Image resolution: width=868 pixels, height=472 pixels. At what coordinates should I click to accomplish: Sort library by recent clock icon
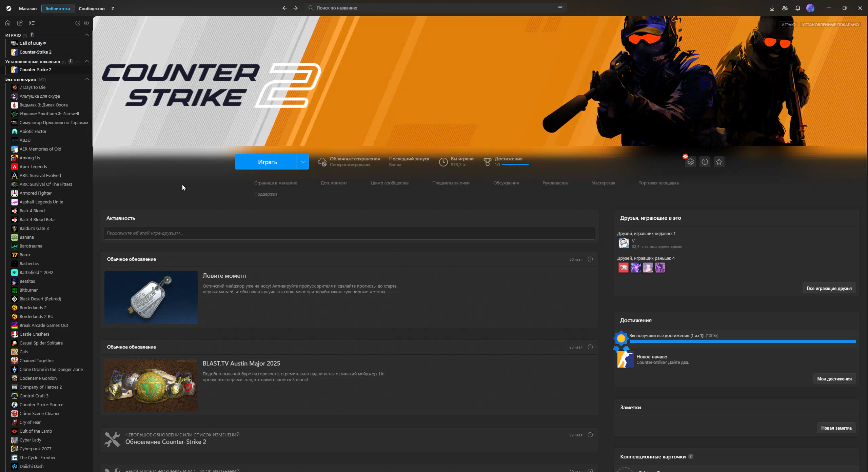click(x=78, y=23)
